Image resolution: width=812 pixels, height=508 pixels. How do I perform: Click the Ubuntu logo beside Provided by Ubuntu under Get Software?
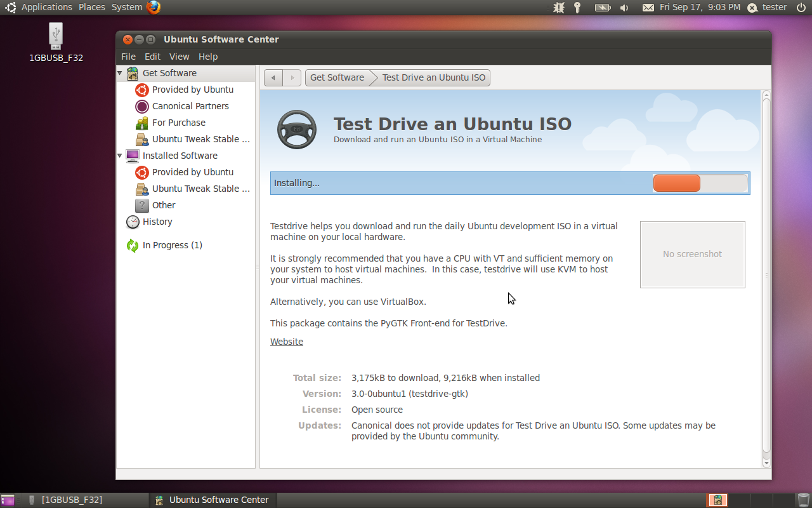142,90
